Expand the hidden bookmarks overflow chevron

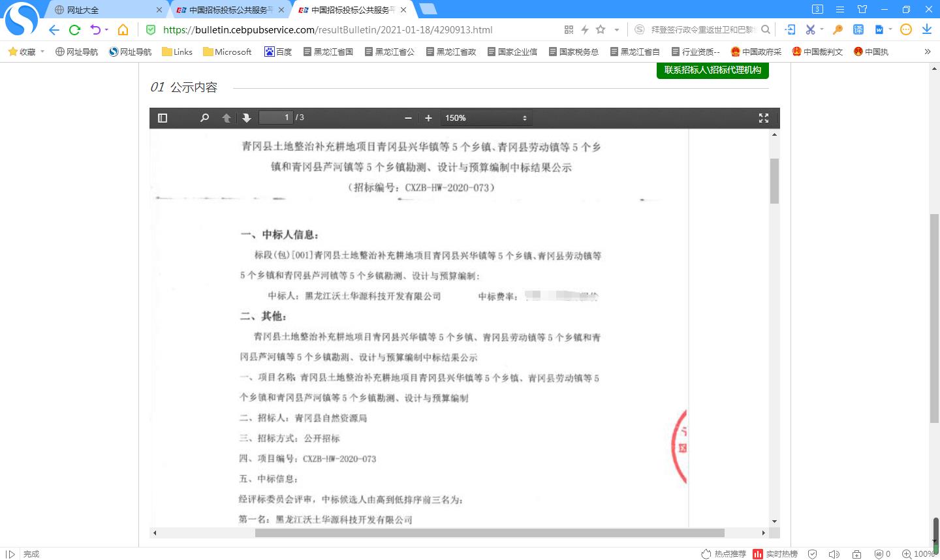pos(927,52)
